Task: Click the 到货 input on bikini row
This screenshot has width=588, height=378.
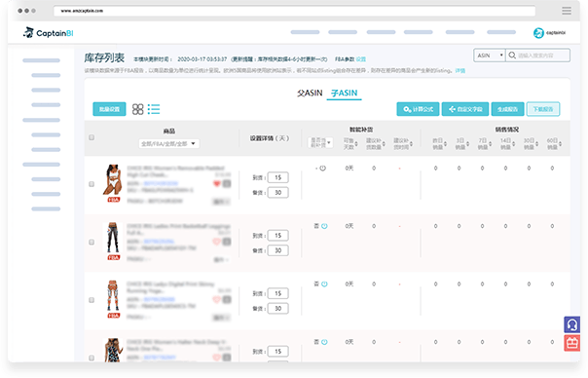Action: [277, 177]
